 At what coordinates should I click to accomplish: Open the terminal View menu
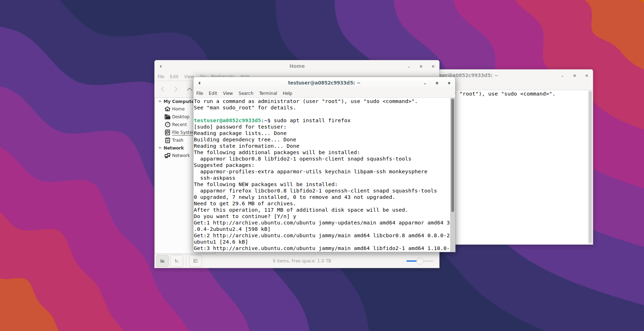click(x=228, y=93)
